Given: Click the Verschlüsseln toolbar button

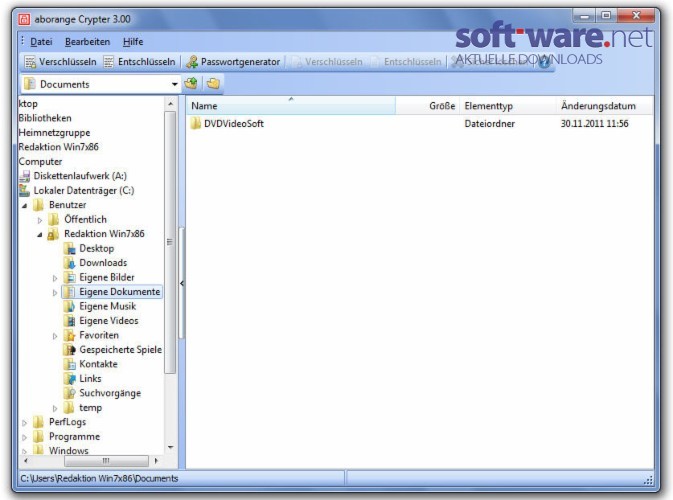Looking at the screenshot, I should tap(60, 62).
